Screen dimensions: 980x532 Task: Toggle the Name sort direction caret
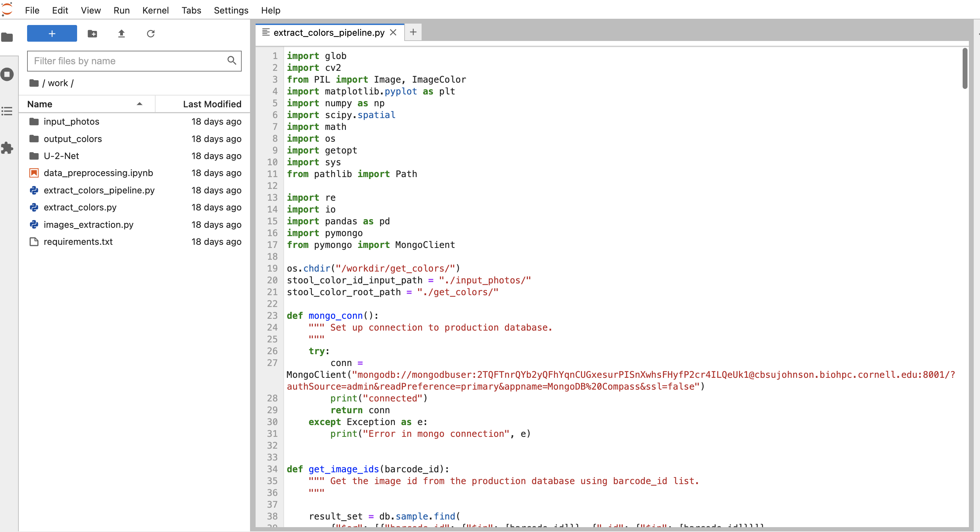point(140,104)
